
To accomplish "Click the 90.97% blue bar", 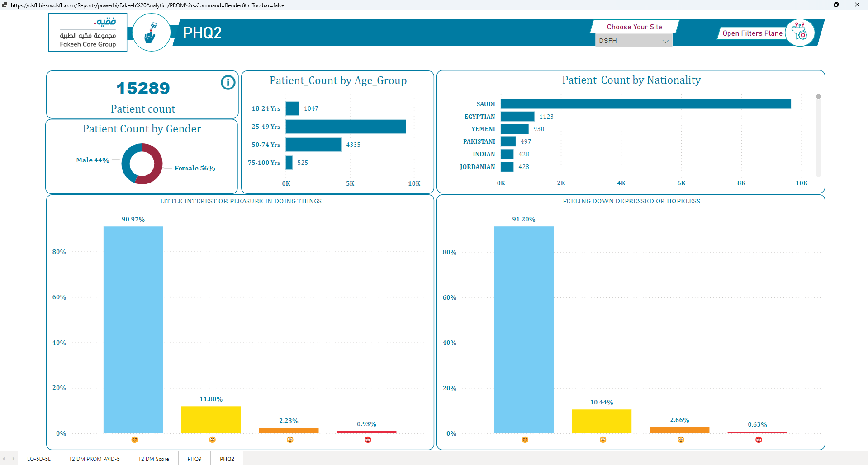I will [133, 330].
